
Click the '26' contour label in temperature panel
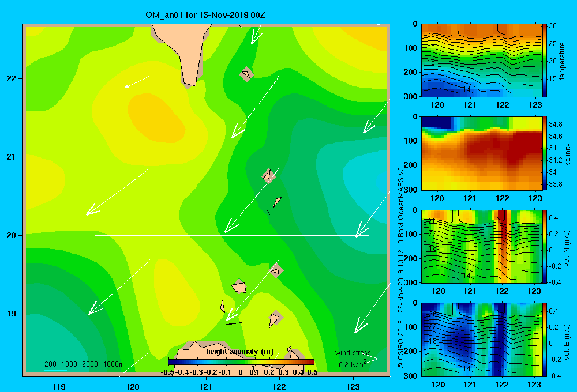tap(431, 35)
